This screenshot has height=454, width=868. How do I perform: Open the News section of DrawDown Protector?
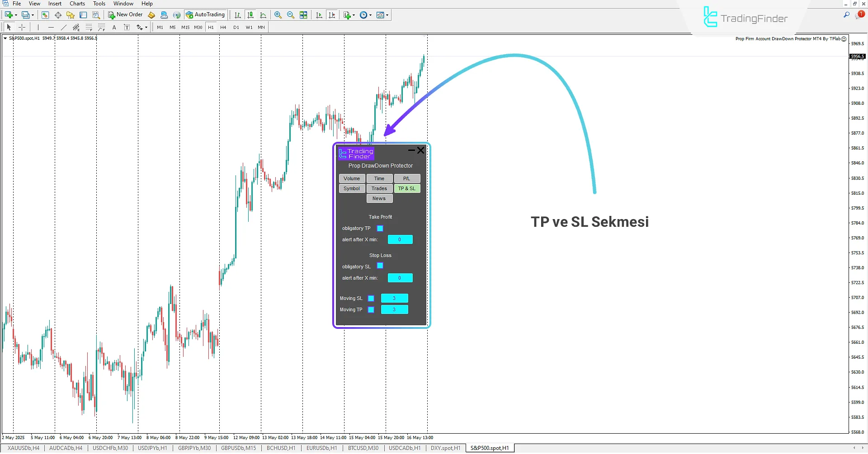[379, 198]
